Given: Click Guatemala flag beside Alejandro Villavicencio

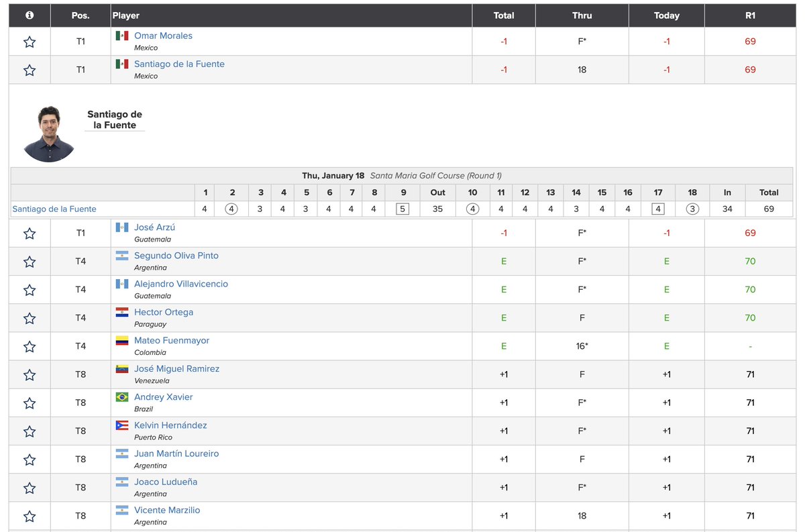Looking at the screenshot, I should point(121,284).
